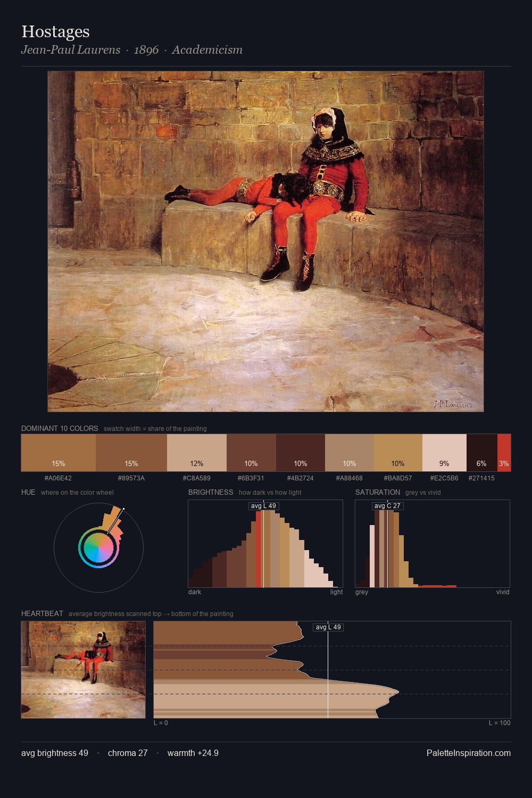The image size is (532, 798).
Task: Click the 'avg L 49' brightness histogram label
Action: [263, 506]
